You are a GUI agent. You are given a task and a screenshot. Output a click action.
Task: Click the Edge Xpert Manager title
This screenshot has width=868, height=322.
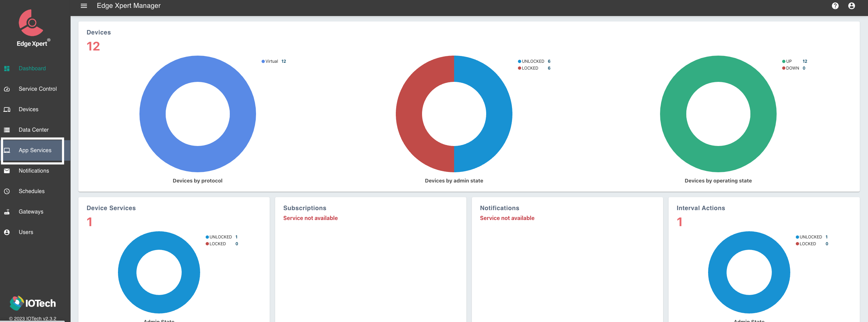coord(129,6)
